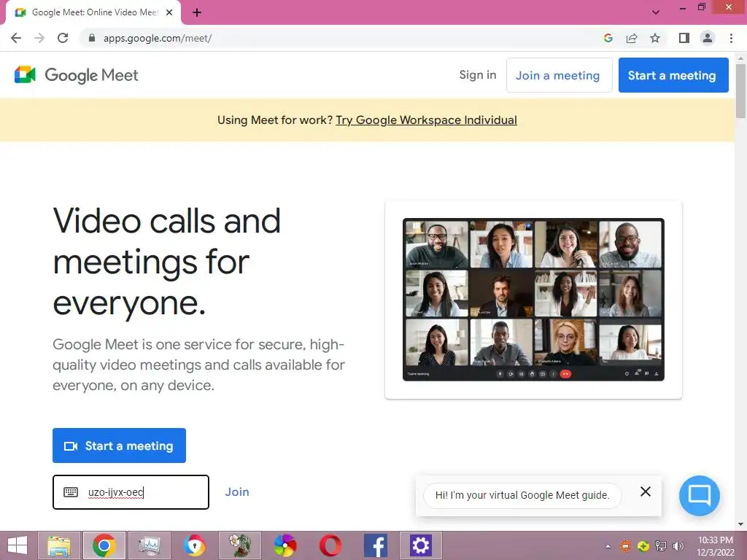This screenshot has height=560, width=747.
Task: Click the colorful pinwheel taskbar icon
Action: point(285,545)
